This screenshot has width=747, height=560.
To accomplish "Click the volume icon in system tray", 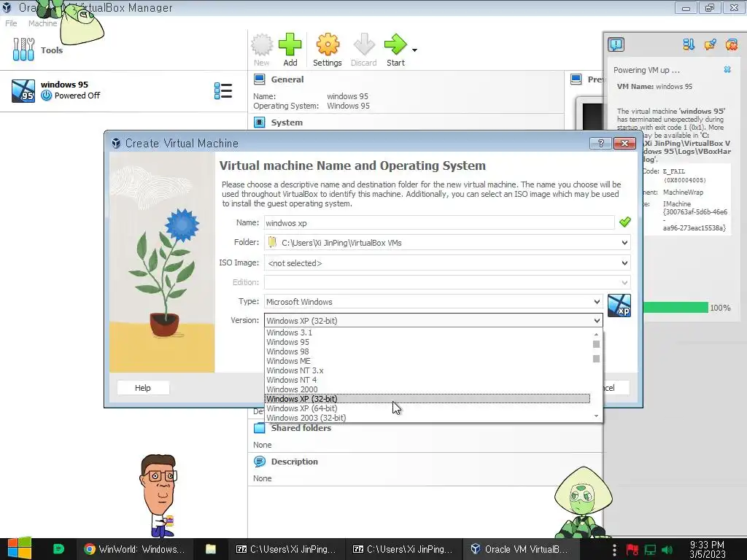I will 667,550.
